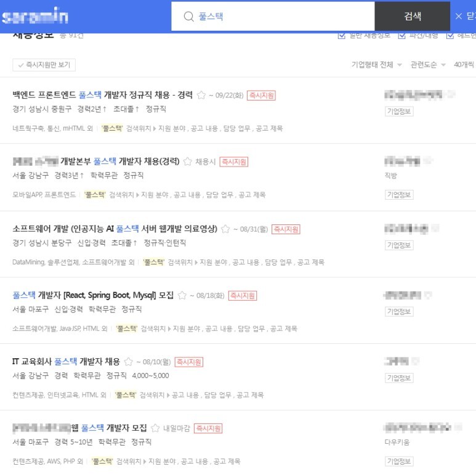Click 모바일APP, 프론트엔드 keywords
Image resolution: width=476 pixels, height=474 pixels.
pyautogui.click(x=44, y=195)
